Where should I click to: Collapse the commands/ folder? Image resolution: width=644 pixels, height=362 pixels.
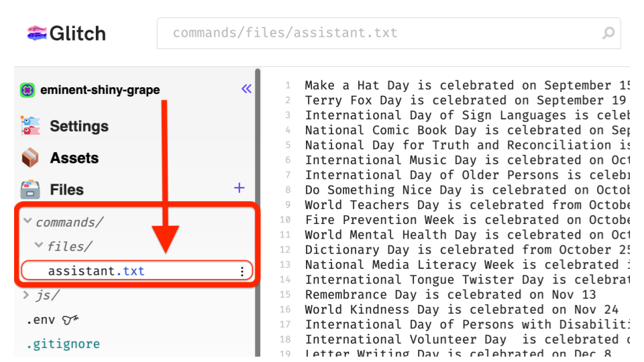pyautogui.click(x=28, y=221)
